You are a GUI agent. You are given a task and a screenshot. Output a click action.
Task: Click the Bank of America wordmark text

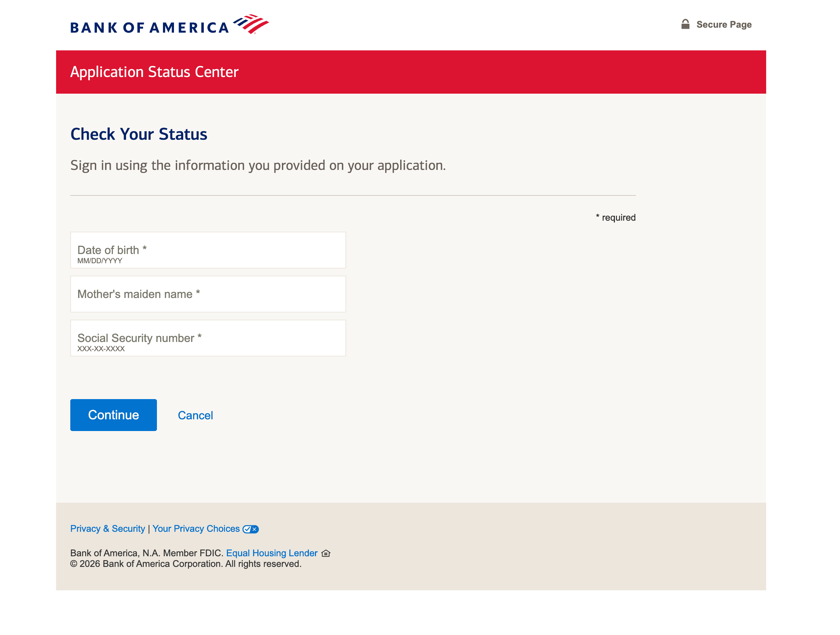click(149, 28)
